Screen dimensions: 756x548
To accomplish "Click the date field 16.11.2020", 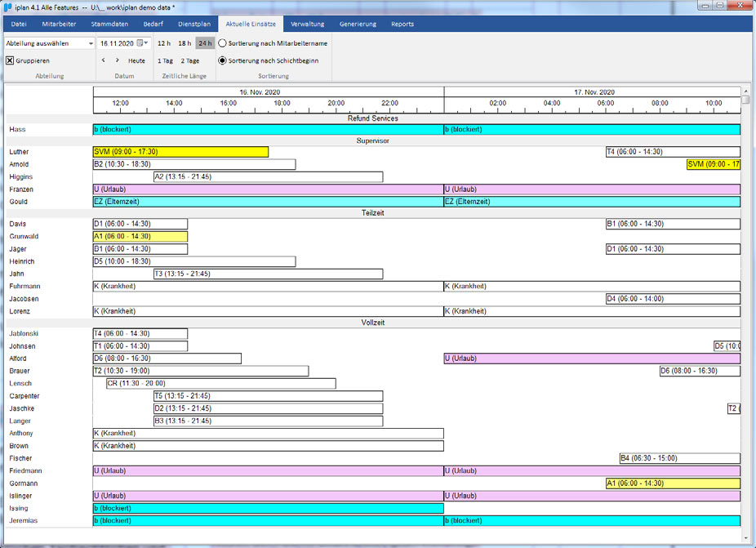I will [117, 43].
